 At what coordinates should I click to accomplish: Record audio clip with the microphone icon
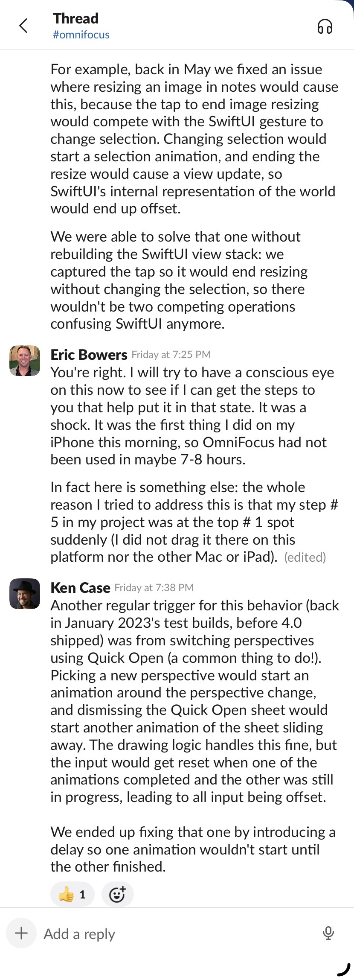pyautogui.click(x=328, y=933)
